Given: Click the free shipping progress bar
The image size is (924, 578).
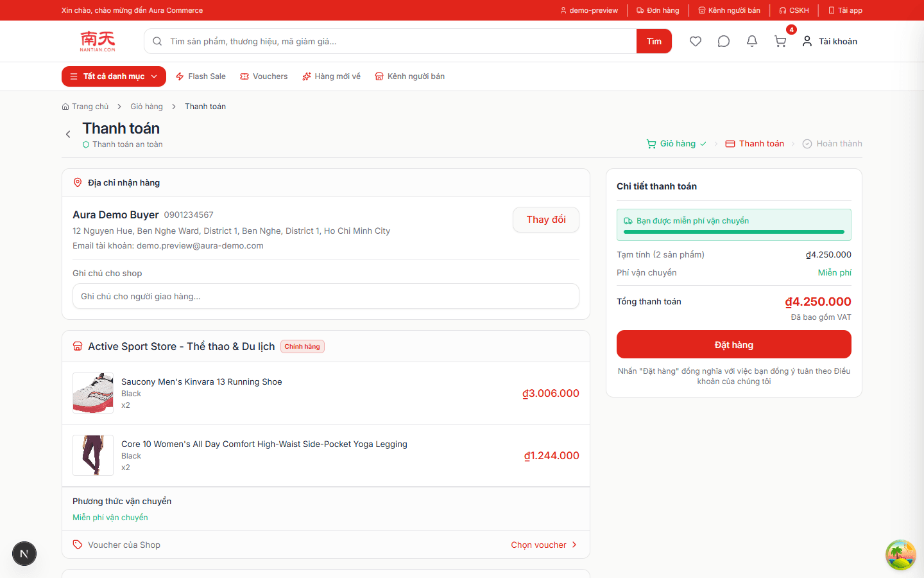Looking at the screenshot, I should coord(734,232).
